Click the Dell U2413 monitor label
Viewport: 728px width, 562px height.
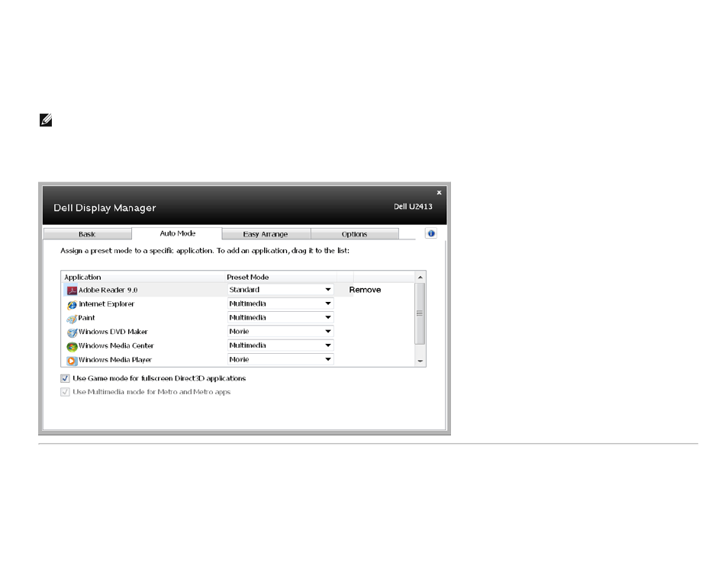pyautogui.click(x=413, y=207)
